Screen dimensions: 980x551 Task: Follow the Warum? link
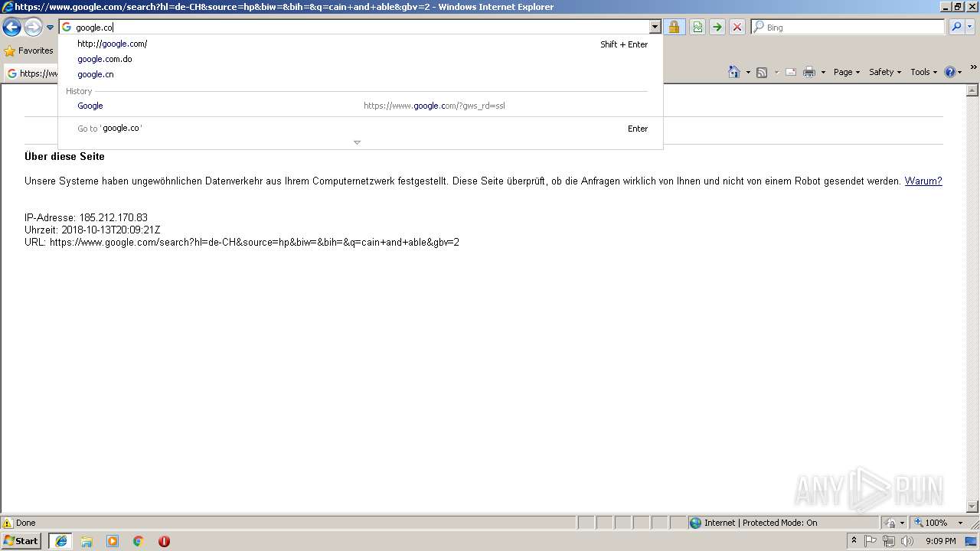(x=923, y=181)
